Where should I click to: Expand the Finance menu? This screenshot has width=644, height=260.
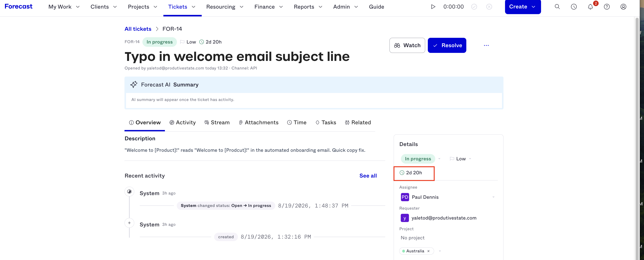[x=268, y=7]
